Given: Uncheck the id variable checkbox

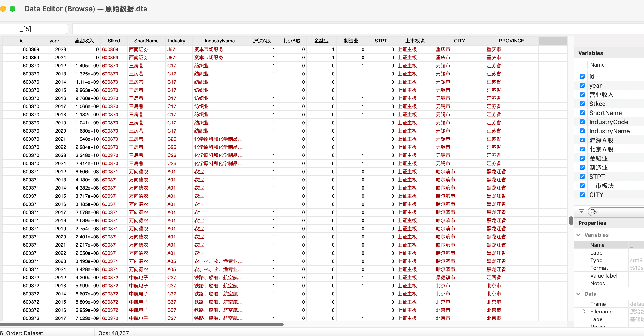Looking at the screenshot, I should click(582, 76).
